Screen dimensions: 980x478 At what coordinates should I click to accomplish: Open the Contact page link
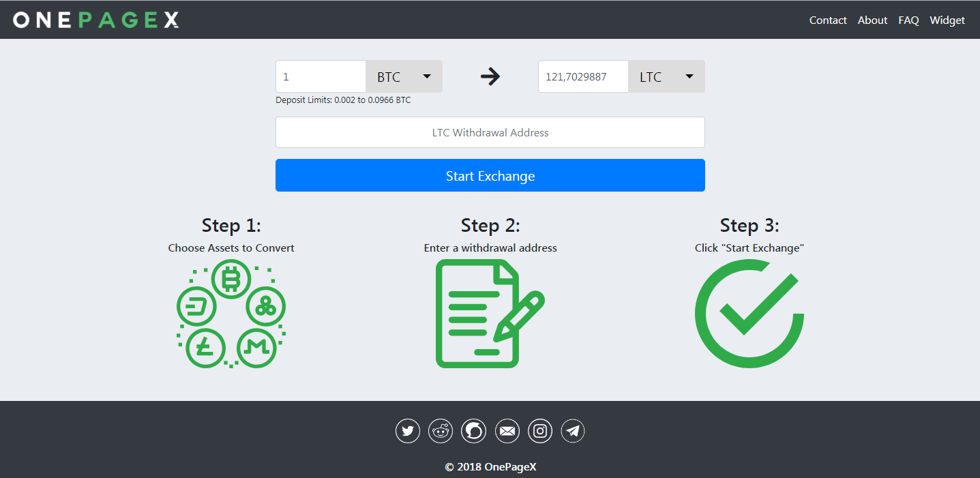tap(828, 20)
